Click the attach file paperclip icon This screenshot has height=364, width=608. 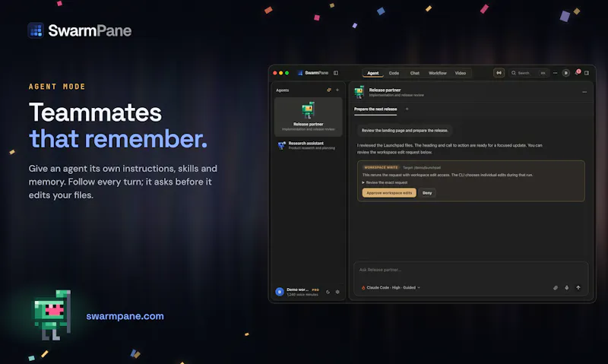[556, 288]
